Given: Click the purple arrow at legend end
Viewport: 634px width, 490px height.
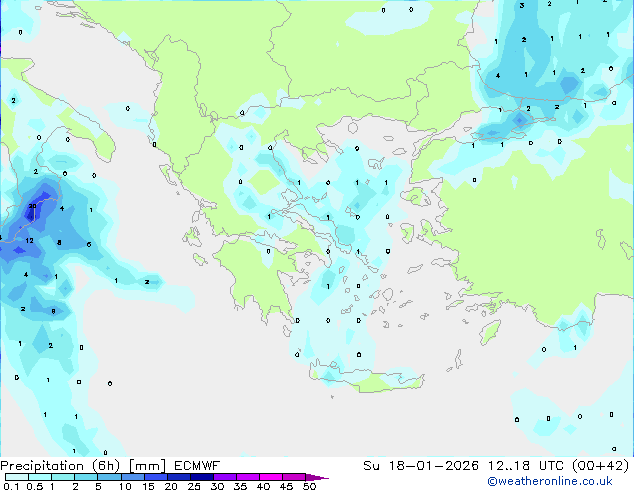Looking at the screenshot, I should pos(317,477).
